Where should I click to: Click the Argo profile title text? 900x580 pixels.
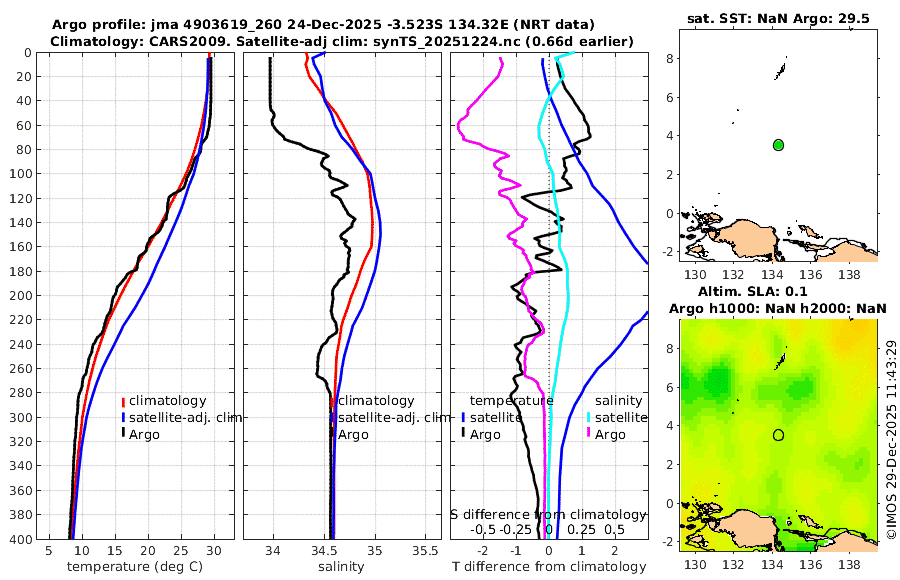tap(323, 25)
